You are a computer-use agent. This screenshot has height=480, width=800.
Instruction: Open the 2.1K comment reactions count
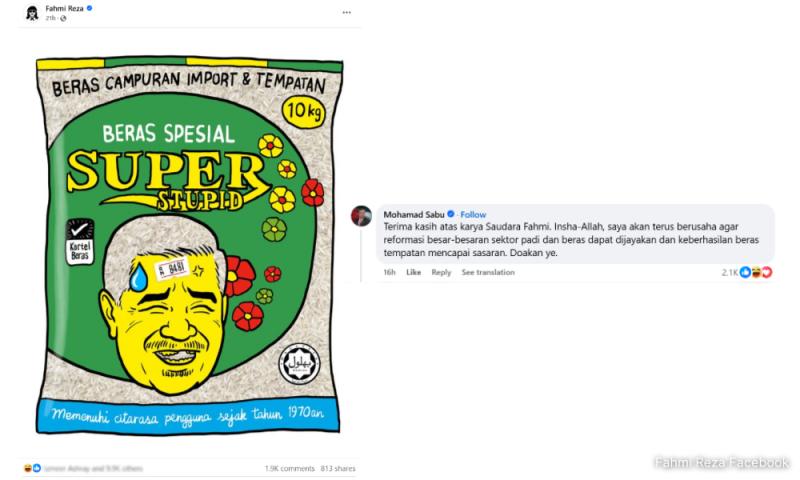[730, 272]
